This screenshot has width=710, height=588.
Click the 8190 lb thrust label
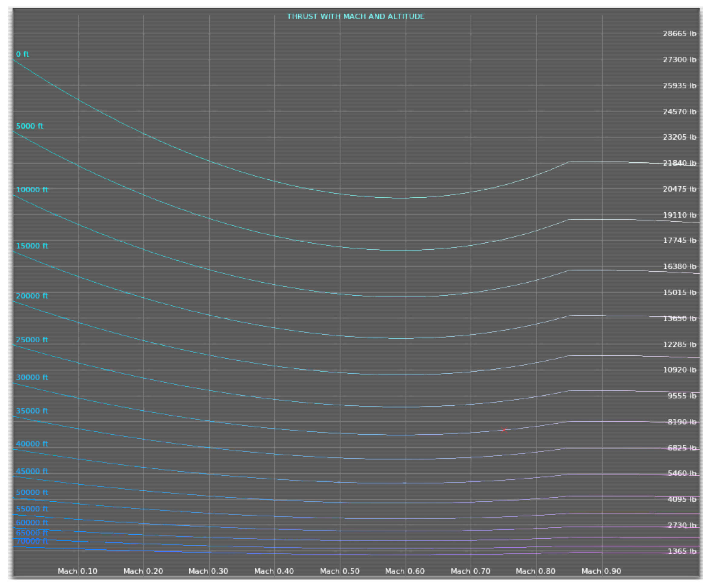(682, 422)
